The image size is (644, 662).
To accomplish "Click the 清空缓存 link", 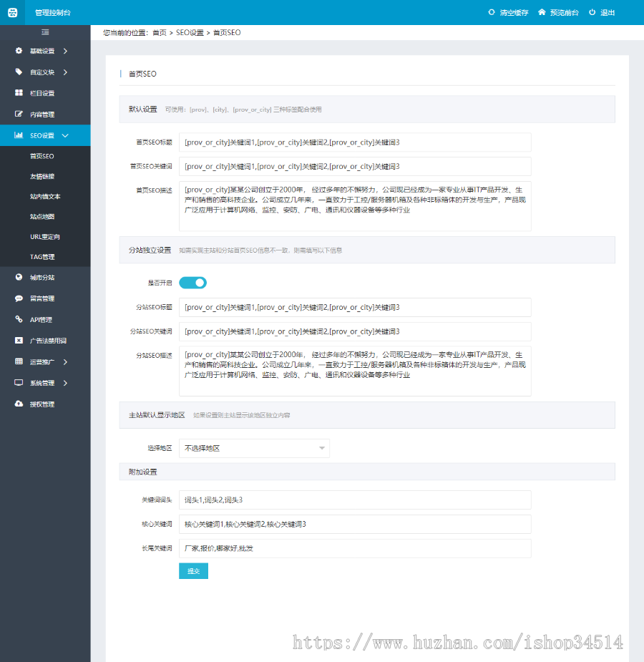I will [514, 13].
